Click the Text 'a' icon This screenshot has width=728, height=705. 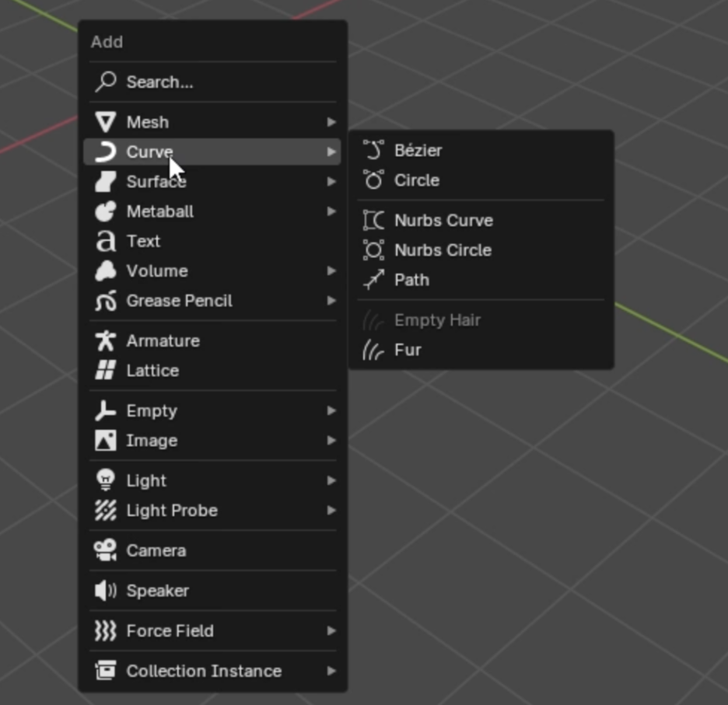106,241
